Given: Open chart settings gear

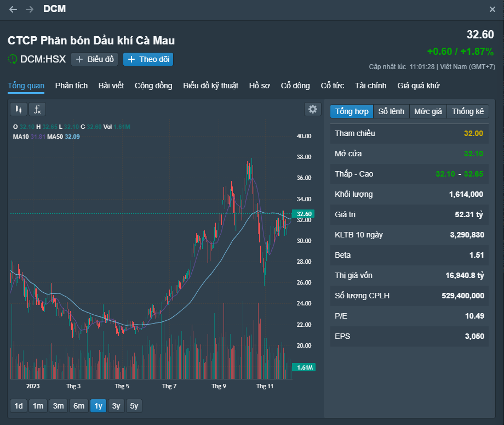Looking at the screenshot, I should (x=312, y=109).
